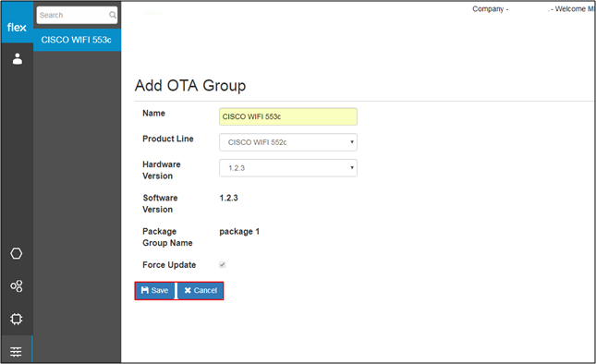Open the Hardware Version dropdown
Image resolution: width=596 pixels, height=364 pixels.
pyautogui.click(x=288, y=168)
